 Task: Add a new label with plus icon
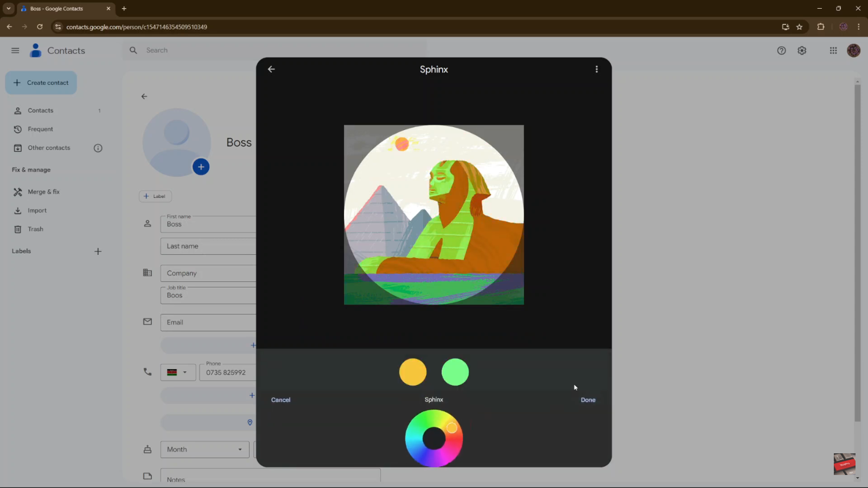[x=98, y=251]
